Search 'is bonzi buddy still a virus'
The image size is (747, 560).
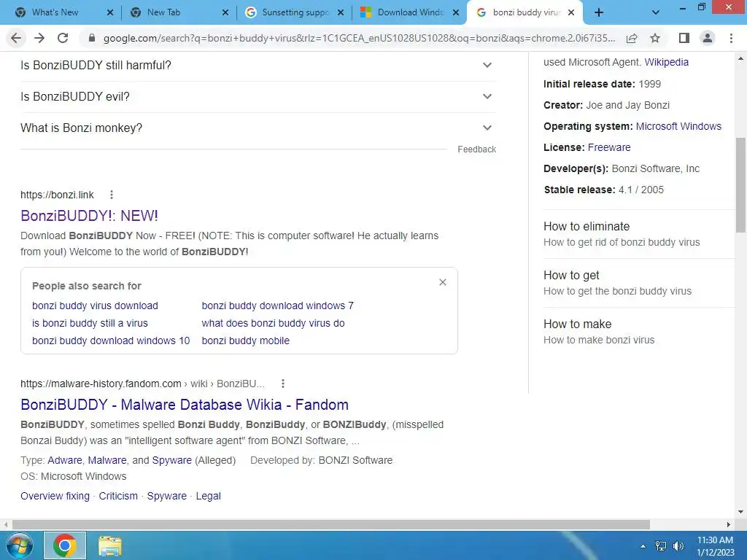[x=90, y=323]
